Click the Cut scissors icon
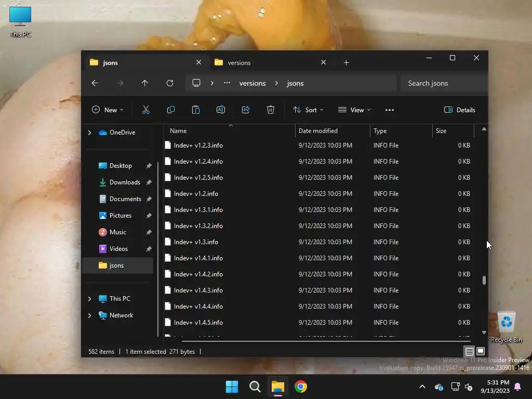 tap(145, 110)
